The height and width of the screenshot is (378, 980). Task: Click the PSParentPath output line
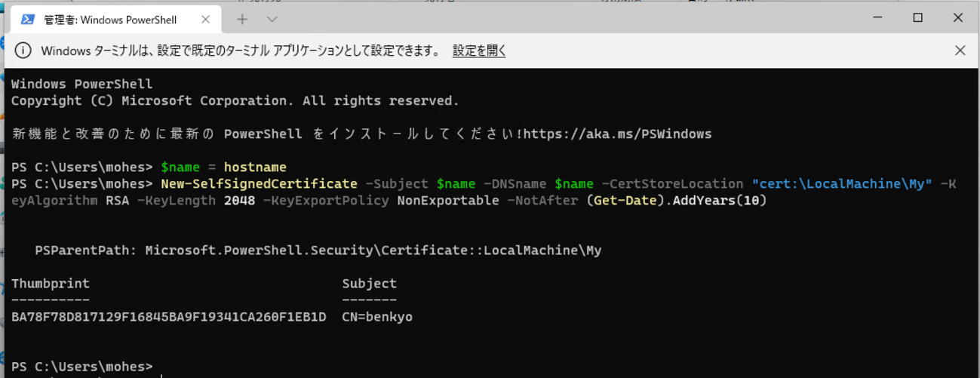318,250
